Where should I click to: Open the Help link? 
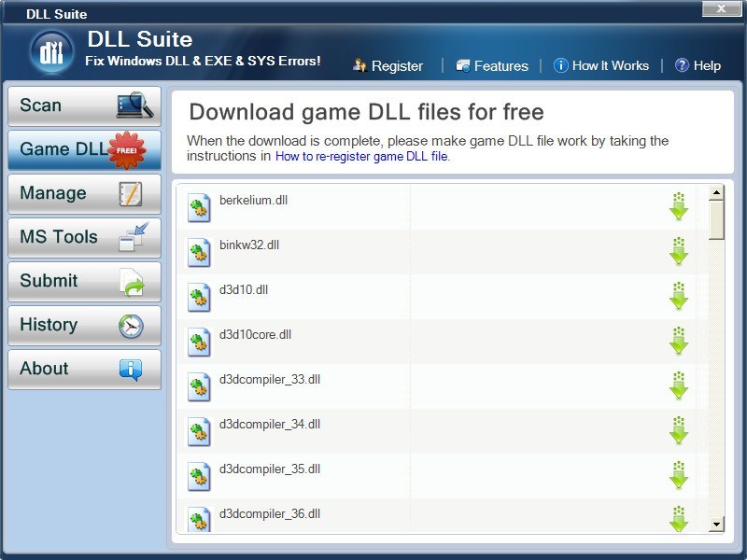(x=707, y=65)
